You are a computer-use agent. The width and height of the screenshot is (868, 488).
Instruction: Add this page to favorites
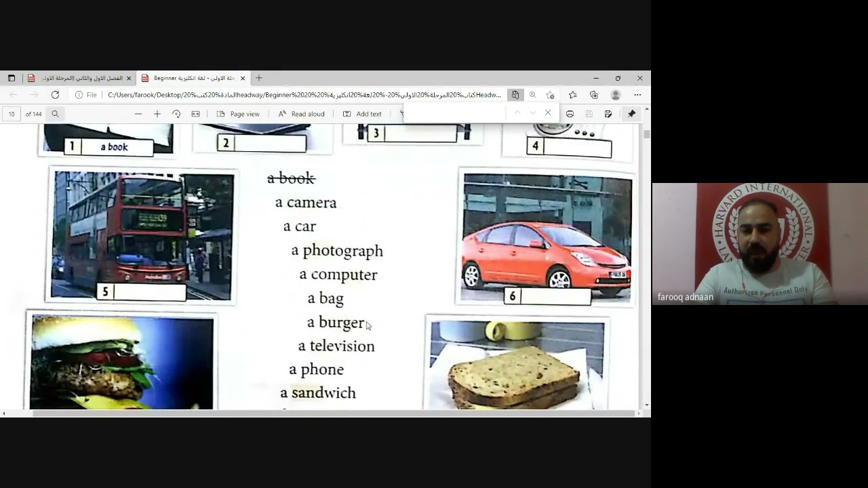click(x=550, y=95)
